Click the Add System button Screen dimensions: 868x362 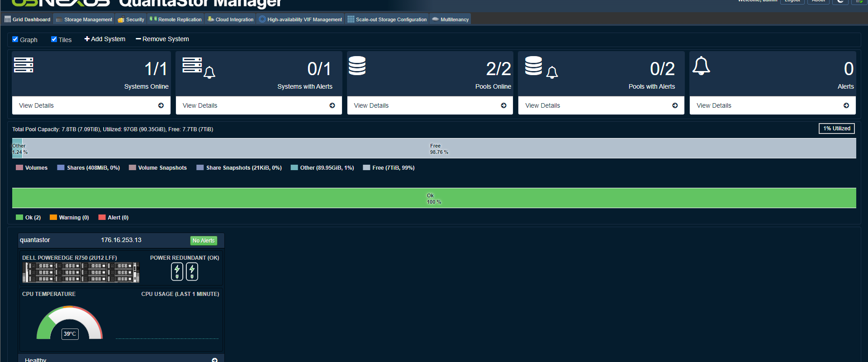(x=105, y=39)
